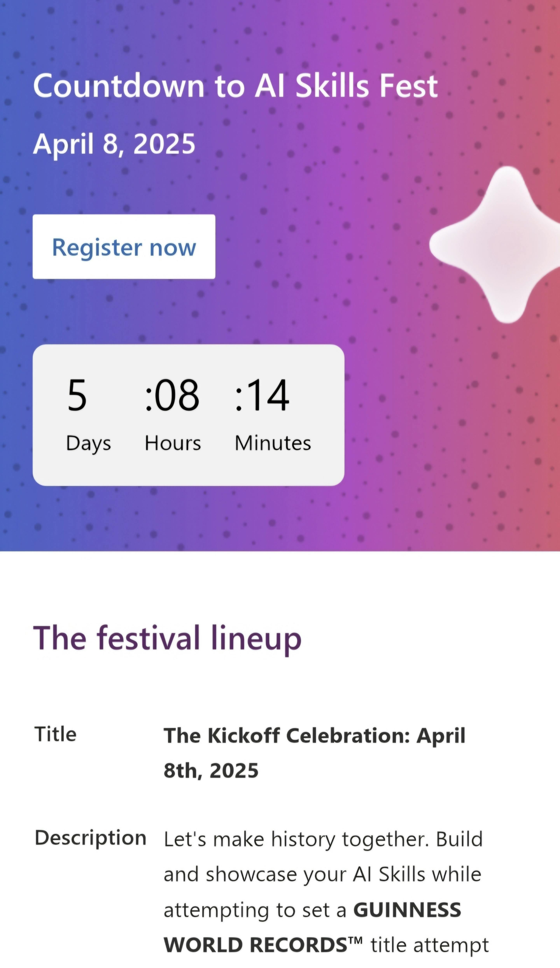This screenshot has height=968, width=560.
Task: Click the minutes remaining value :14
Action: pyautogui.click(x=262, y=395)
